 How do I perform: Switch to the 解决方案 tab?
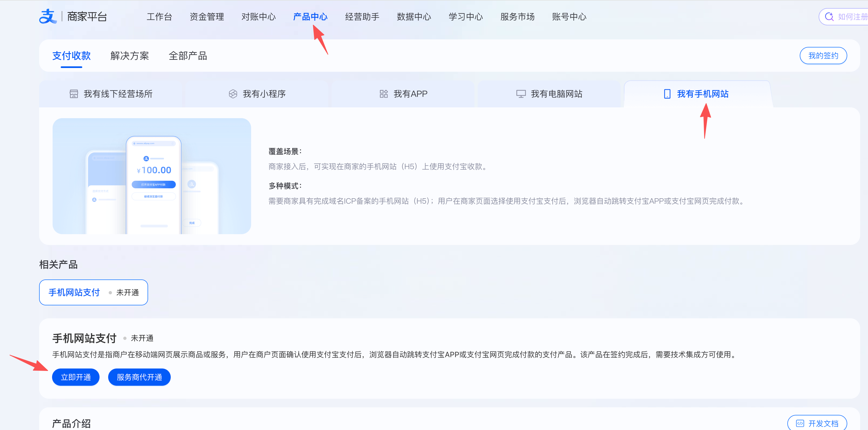coord(129,56)
